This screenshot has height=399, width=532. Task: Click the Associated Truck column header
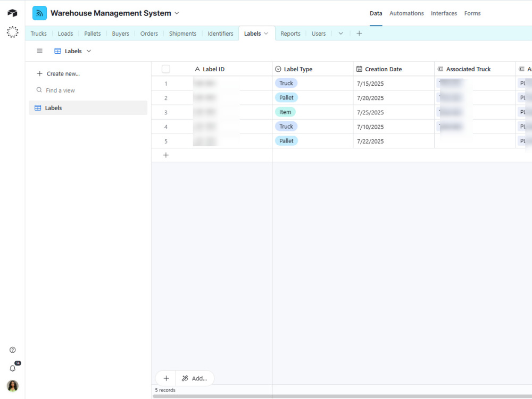coord(475,69)
